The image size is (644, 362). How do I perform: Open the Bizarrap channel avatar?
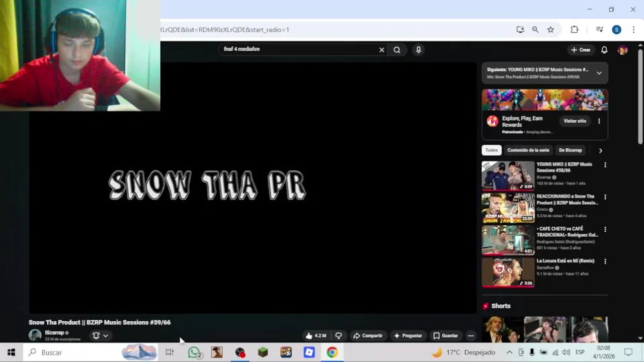pos(35,335)
